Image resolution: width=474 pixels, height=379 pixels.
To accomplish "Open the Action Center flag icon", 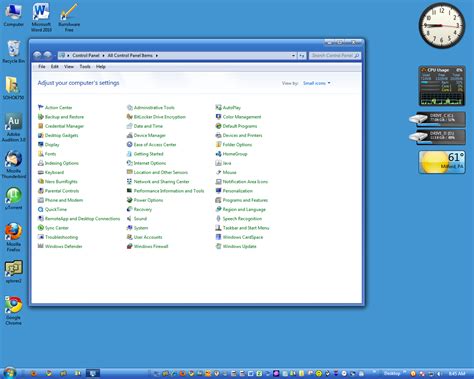I will point(41,107).
